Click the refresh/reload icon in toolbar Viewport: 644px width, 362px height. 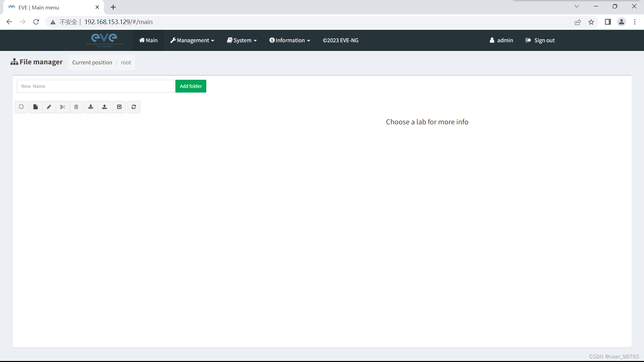[134, 107]
